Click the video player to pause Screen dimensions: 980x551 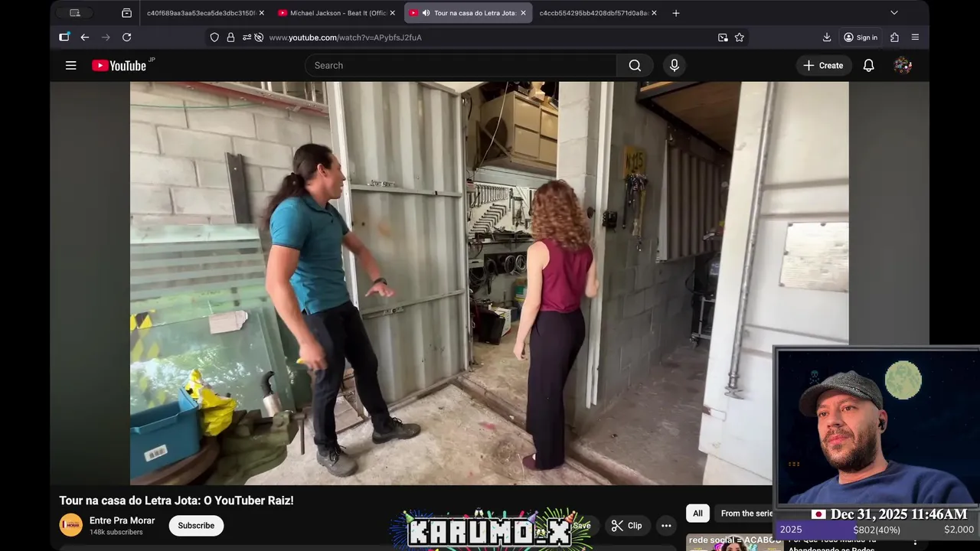489,283
